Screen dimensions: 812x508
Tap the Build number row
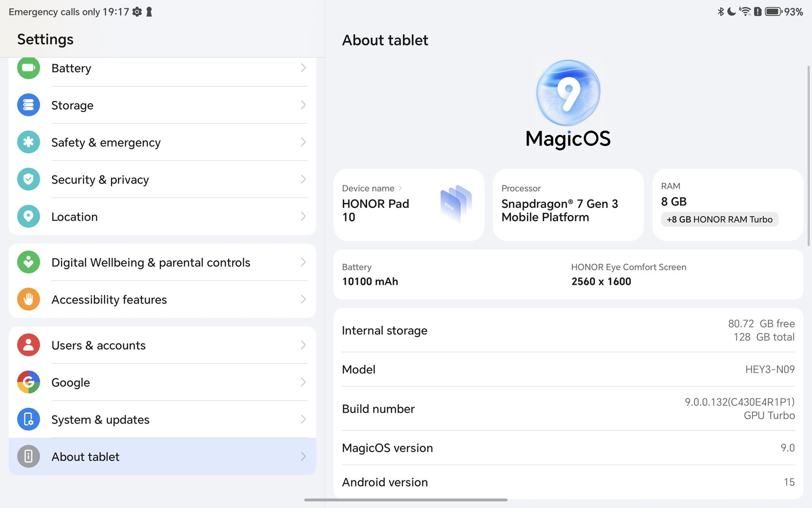[568, 408]
